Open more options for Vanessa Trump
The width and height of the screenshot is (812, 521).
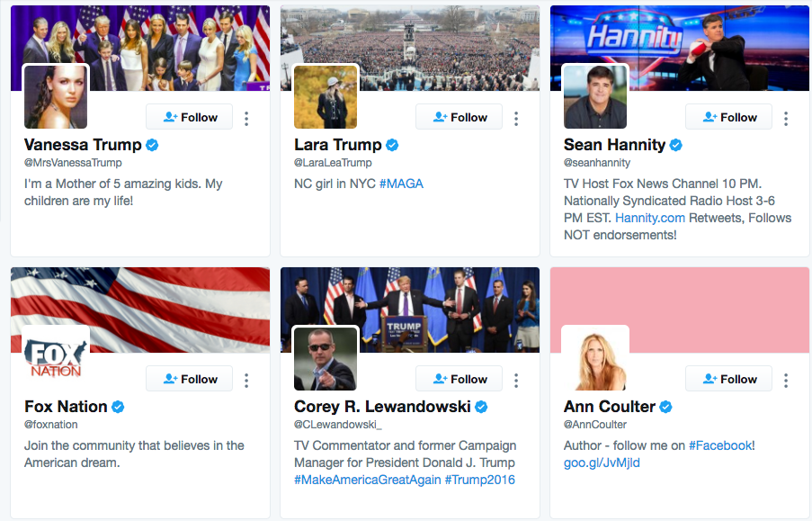(x=246, y=118)
